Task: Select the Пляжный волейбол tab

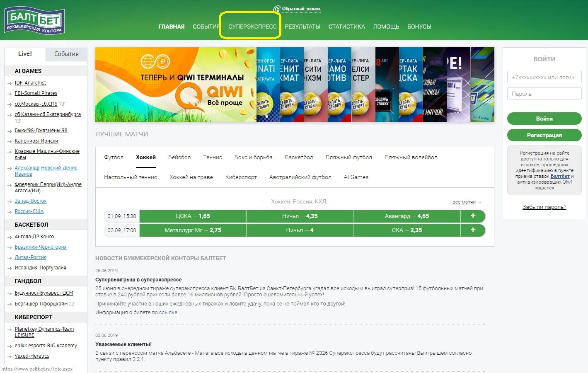Action: click(x=411, y=157)
